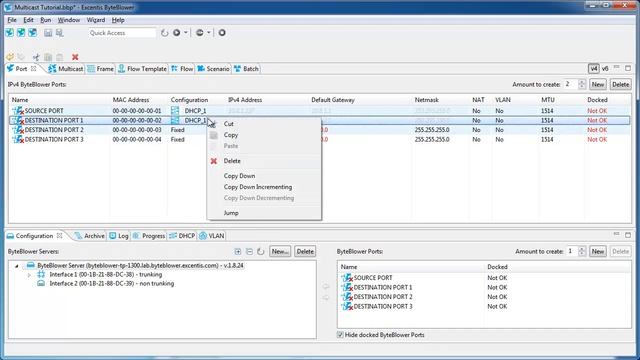The width and height of the screenshot is (640, 360).
Task: Switch to the Flow Template tab
Action: point(142,69)
